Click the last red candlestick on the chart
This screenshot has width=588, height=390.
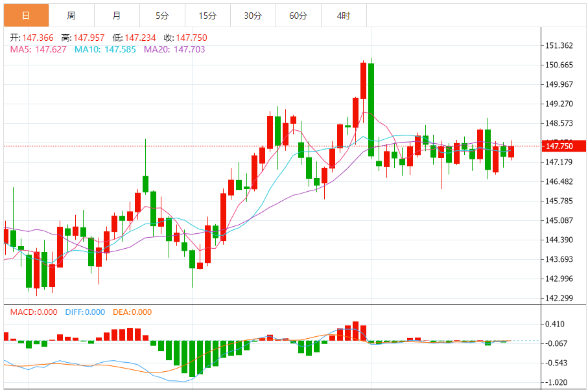pyautogui.click(x=511, y=152)
